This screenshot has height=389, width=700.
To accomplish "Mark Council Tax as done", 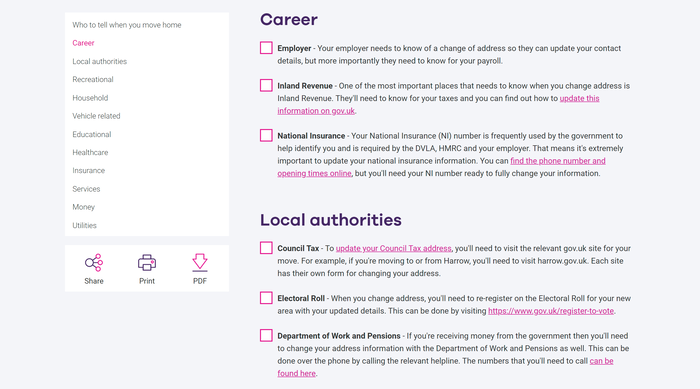I will coord(266,248).
